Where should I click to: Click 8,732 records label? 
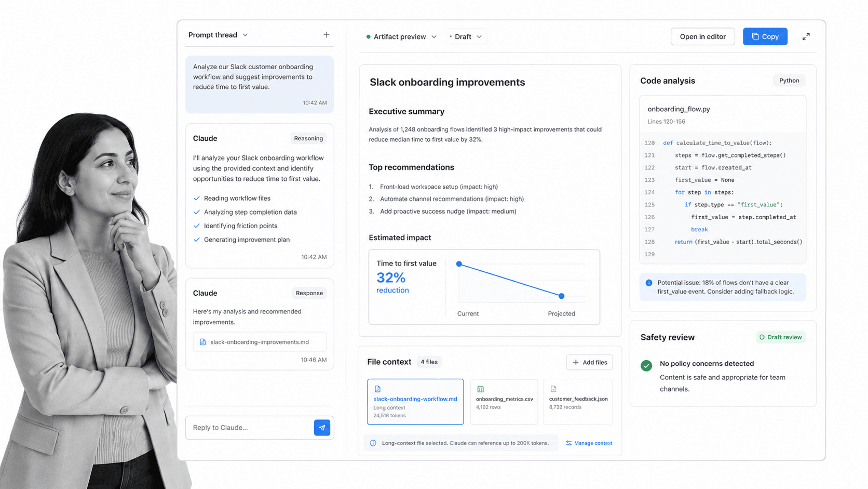click(565, 407)
